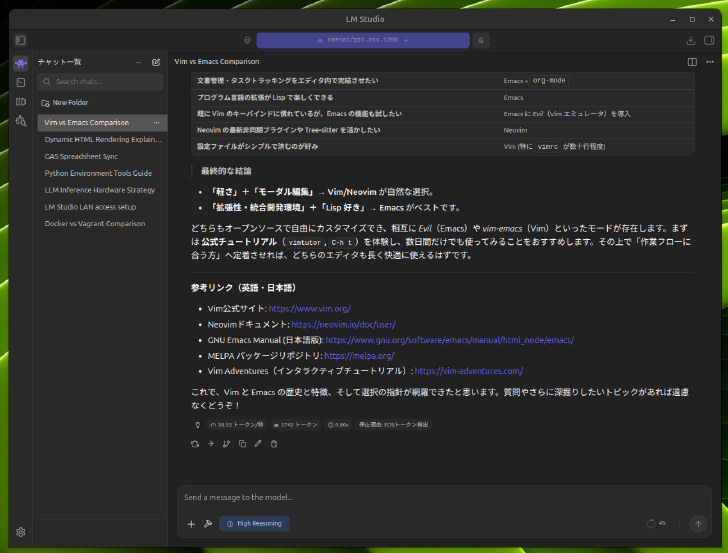Open Docker vs Vagrant Comparison chat
Image resolution: width=728 pixels, height=553 pixels.
(x=102, y=224)
